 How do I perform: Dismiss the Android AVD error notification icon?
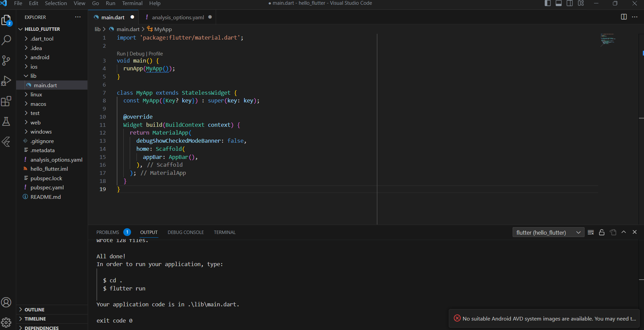point(457,318)
